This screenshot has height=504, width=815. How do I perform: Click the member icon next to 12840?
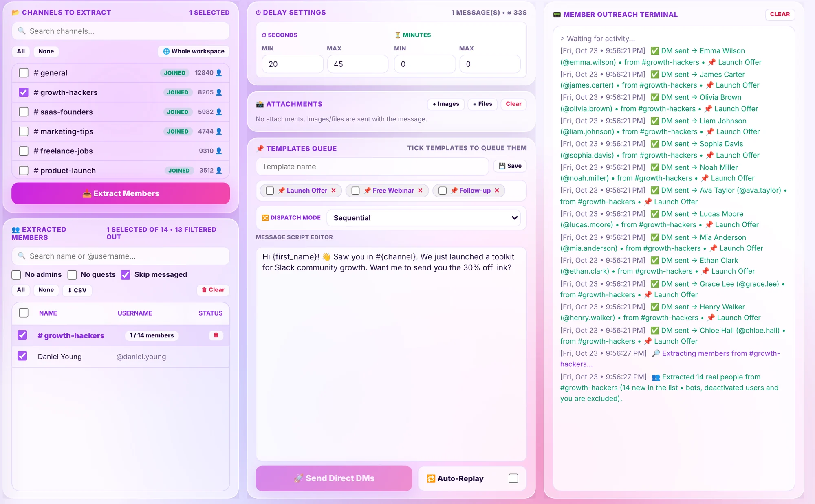click(x=219, y=72)
